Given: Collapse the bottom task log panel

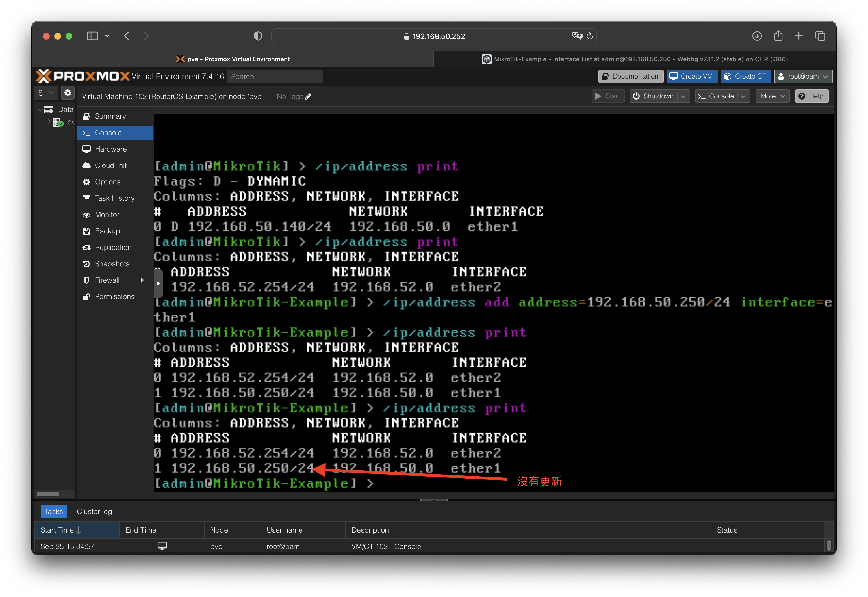Looking at the screenshot, I should coord(434,500).
